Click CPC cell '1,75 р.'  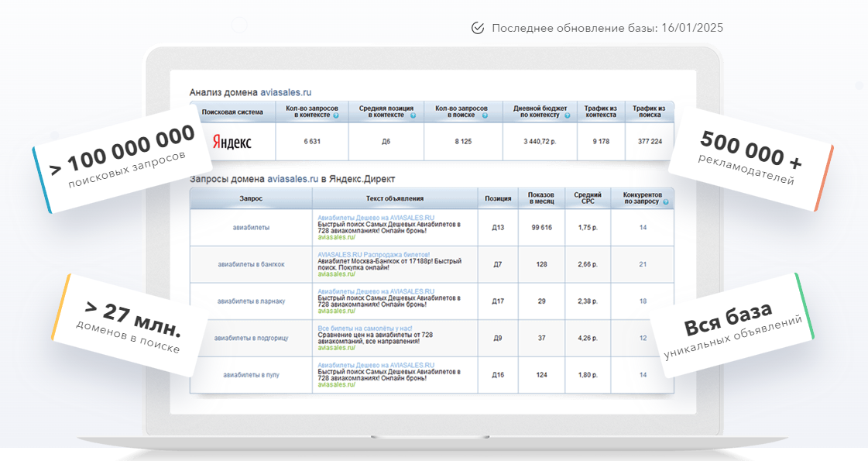[x=588, y=228]
